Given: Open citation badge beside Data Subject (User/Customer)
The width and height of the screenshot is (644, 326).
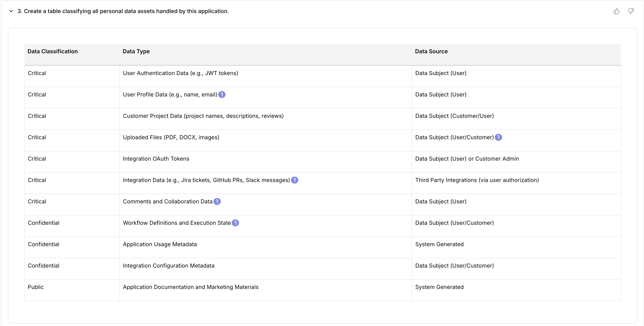Looking at the screenshot, I should [498, 137].
